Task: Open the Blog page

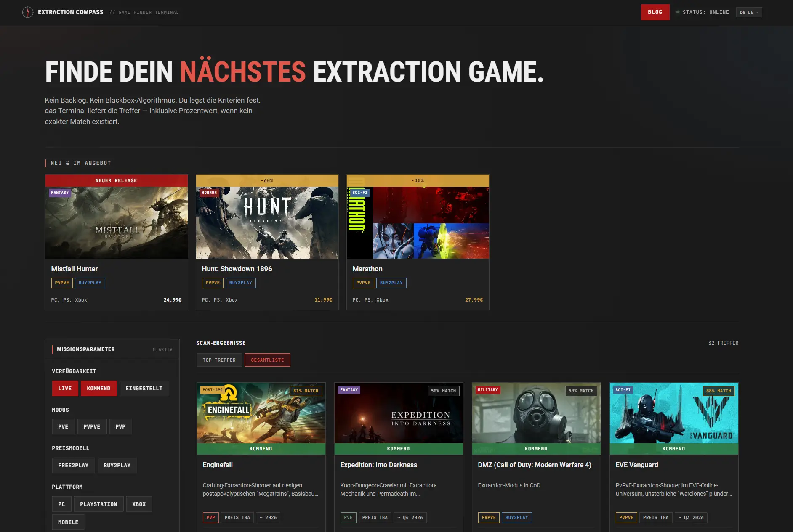Action: 655,12
